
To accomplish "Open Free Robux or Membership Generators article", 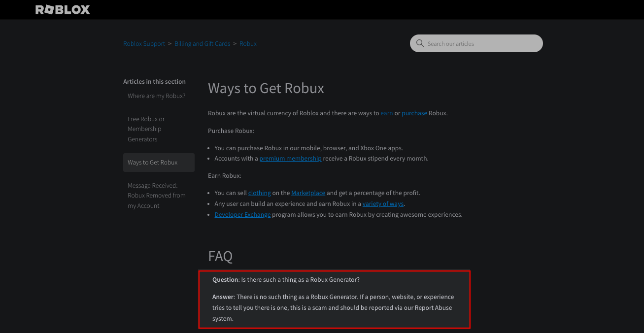I will pyautogui.click(x=146, y=129).
